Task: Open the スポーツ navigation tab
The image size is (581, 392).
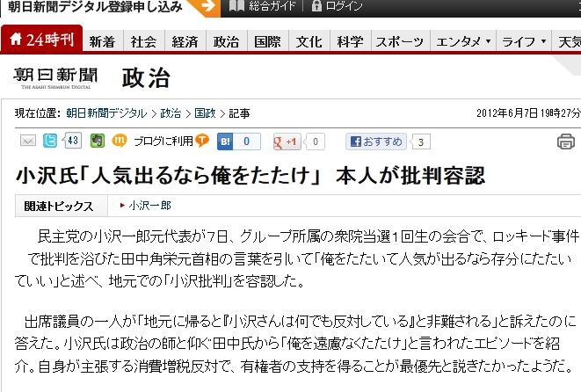Action: [399, 41]
